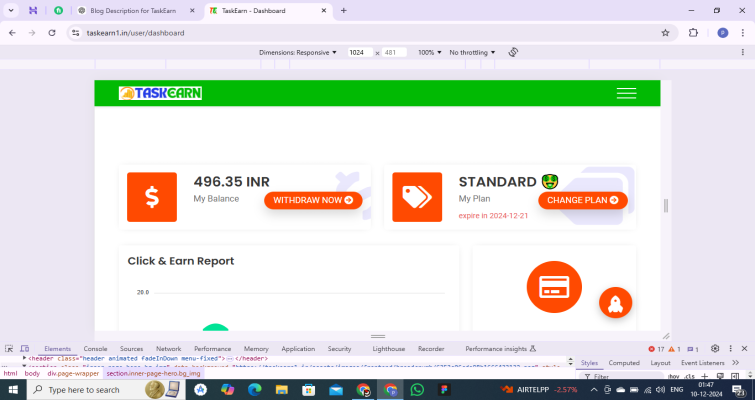Expand the header element in the DOM tree
Image resolution: width=755 pixels, height=400 pixels.
tap(25, 358)
